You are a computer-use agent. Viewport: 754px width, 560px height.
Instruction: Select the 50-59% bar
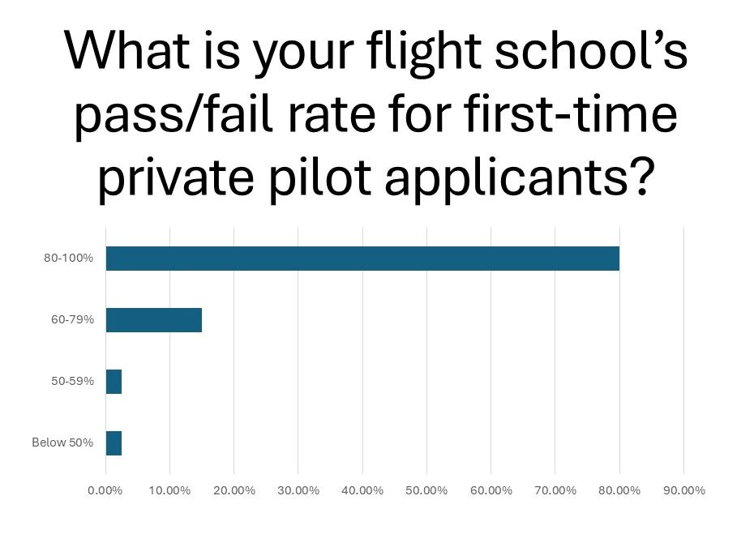114,382
